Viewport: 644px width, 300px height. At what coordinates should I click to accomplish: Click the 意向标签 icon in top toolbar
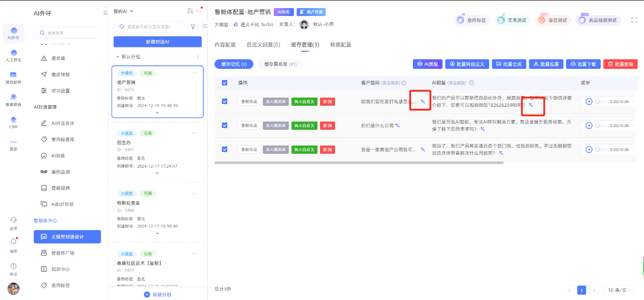click(x=461, y=20)
